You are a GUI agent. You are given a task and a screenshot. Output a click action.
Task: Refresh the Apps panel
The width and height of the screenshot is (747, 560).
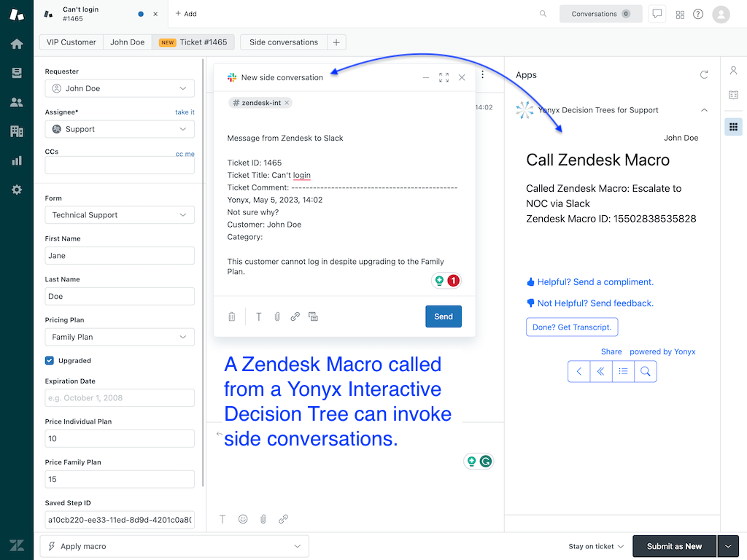[703, 74]
